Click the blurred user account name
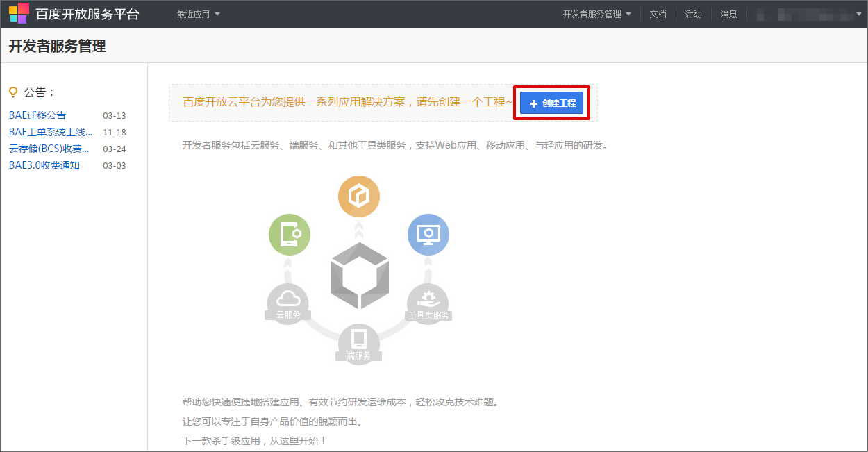This screenshot has height=452, width=868. point(806,14)
